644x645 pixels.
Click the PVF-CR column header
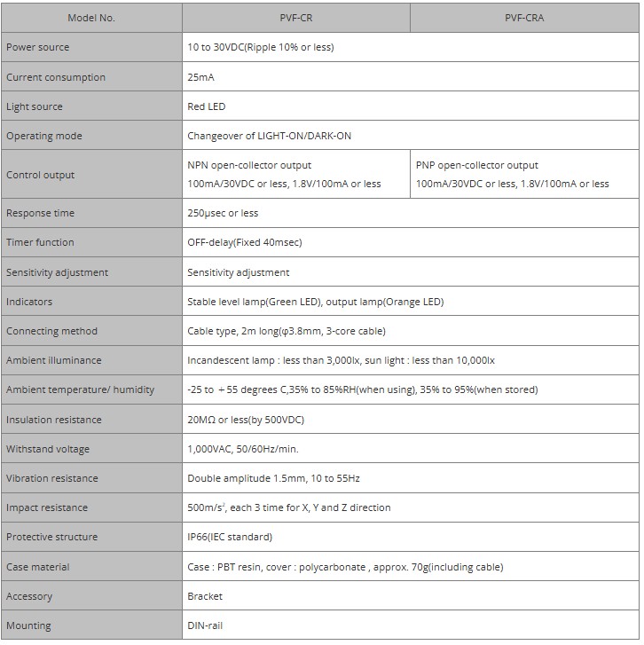point(296,18)
